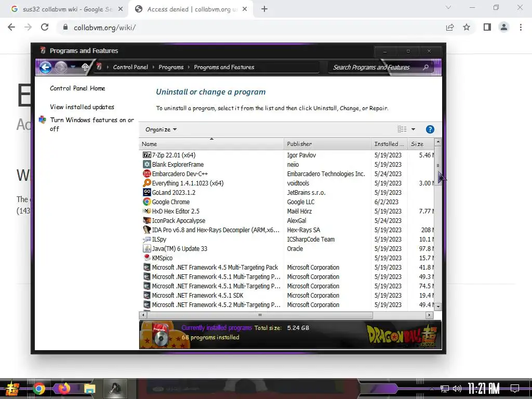This screenshot has height=399, width=532.
Task: Click the IDA Pro program icon
Action: coord(147,230)
